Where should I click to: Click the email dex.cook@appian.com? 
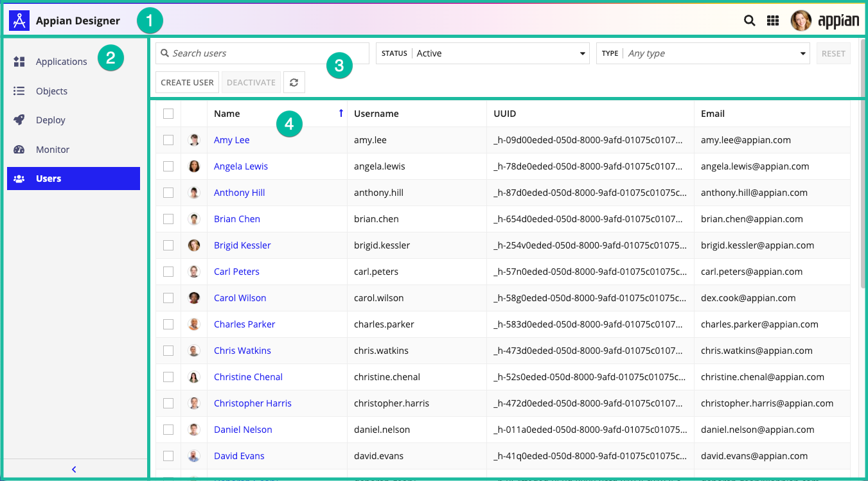(748, 298)
